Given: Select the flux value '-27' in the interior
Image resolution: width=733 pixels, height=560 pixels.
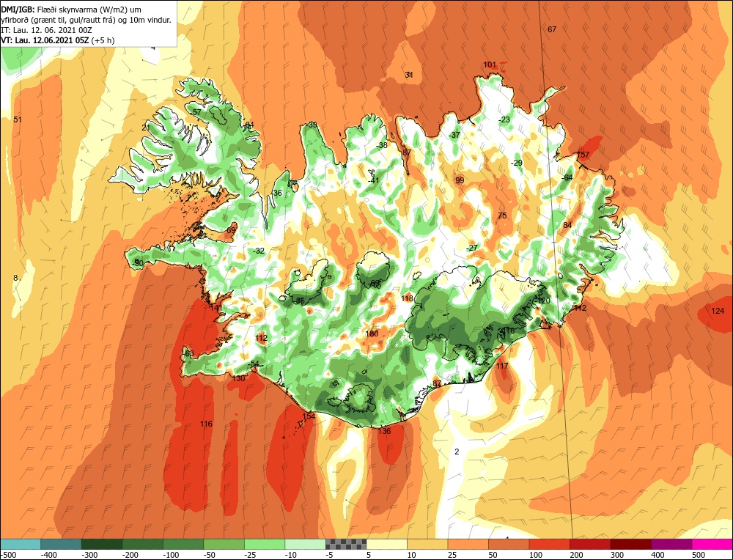Looking at the screenshot, I should point(472,248).
